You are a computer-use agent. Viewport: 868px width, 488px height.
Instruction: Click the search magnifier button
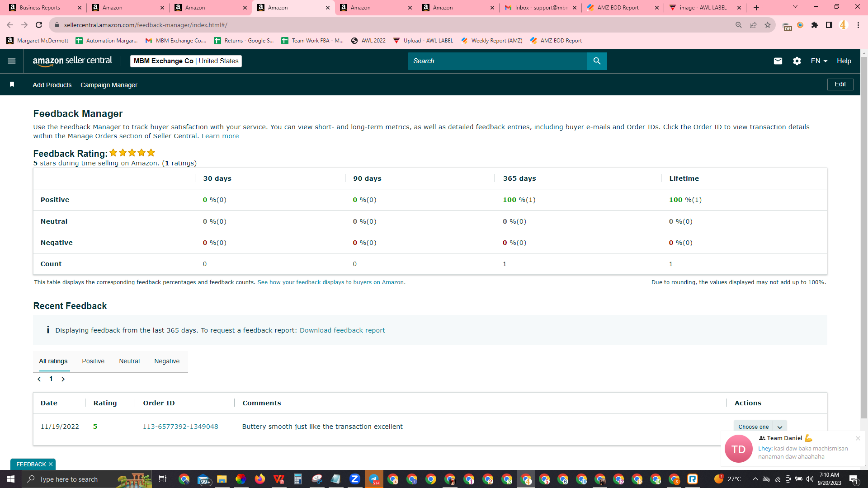(x=597, y=61)
